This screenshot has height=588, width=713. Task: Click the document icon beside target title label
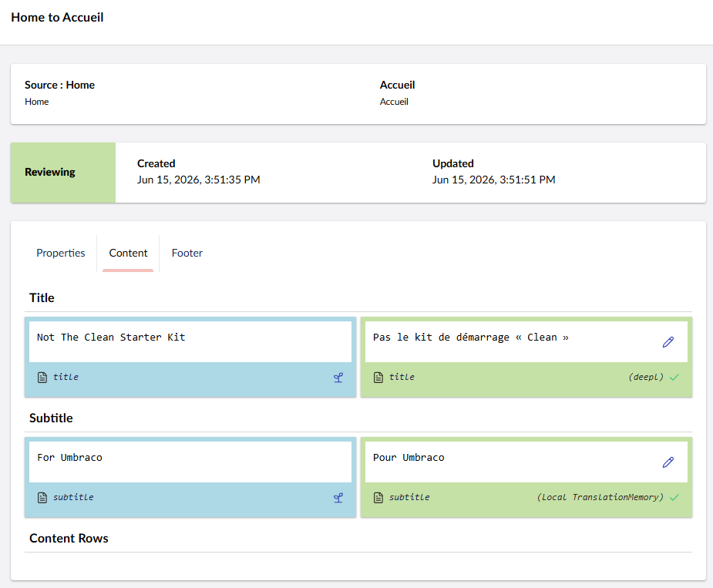tap(378, 378)
